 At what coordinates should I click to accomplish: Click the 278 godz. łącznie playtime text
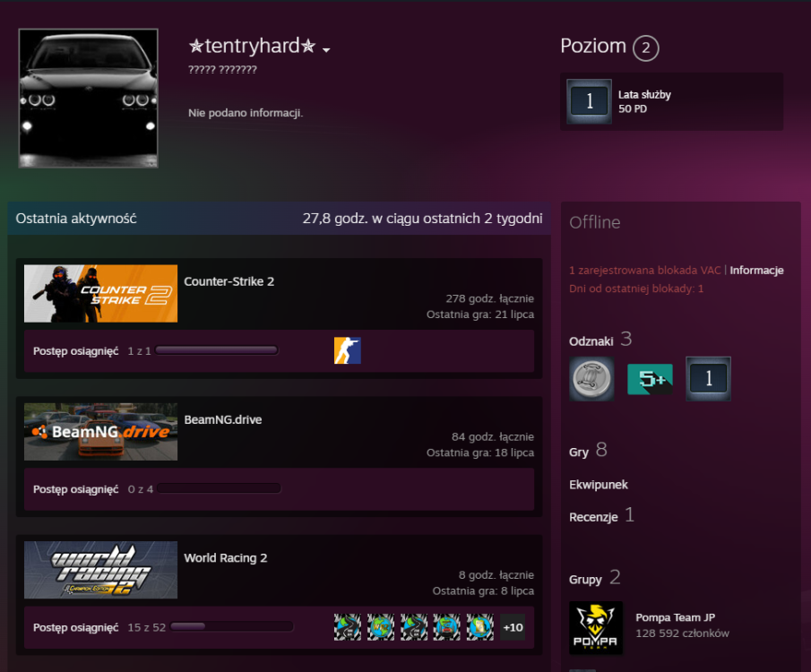pyautogui.click(x=490, y=298)
